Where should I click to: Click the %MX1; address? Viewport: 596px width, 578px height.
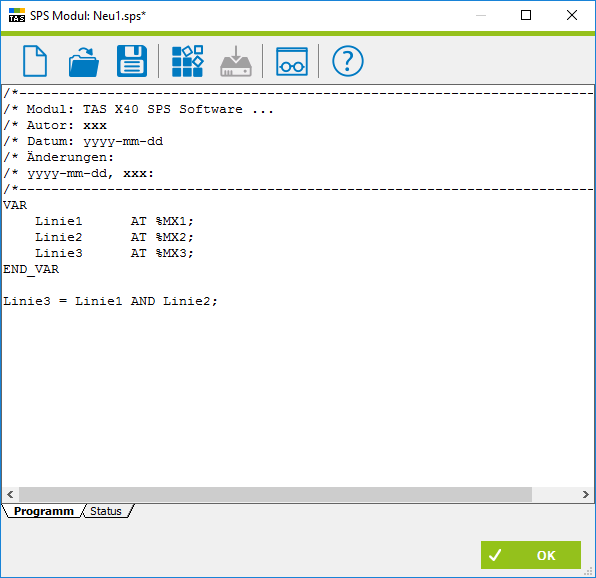[174, 221]
